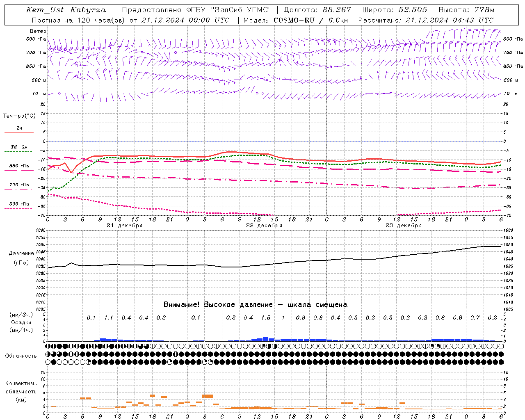
Task: Click the Осадки precipitation label
Action: click(21, 322)
